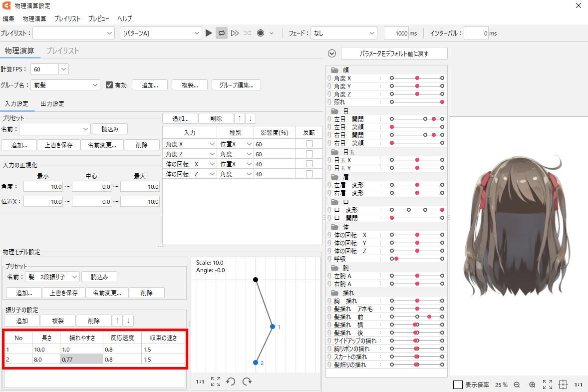Image resolution: width=588 pixels, height=392 pixels.
Task: Click the 顔 folder icon
Action: coord(334,70)
